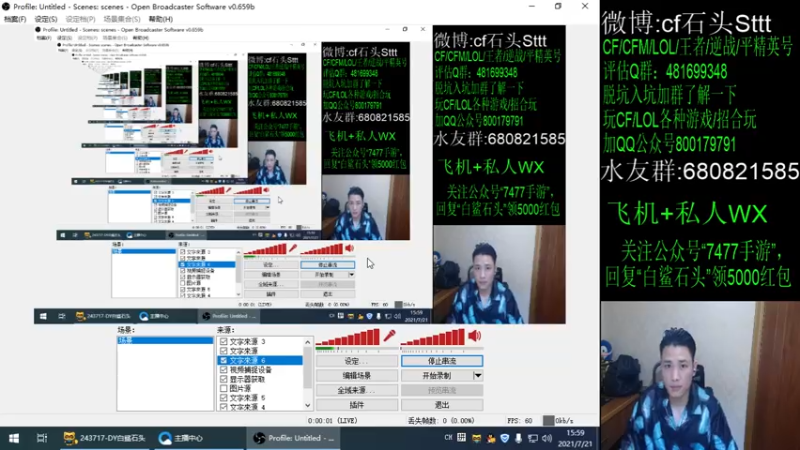Open the system volume tray icon
Viewport: 800px width, 450px height.
pyautogui.click(x=547, y=438)
